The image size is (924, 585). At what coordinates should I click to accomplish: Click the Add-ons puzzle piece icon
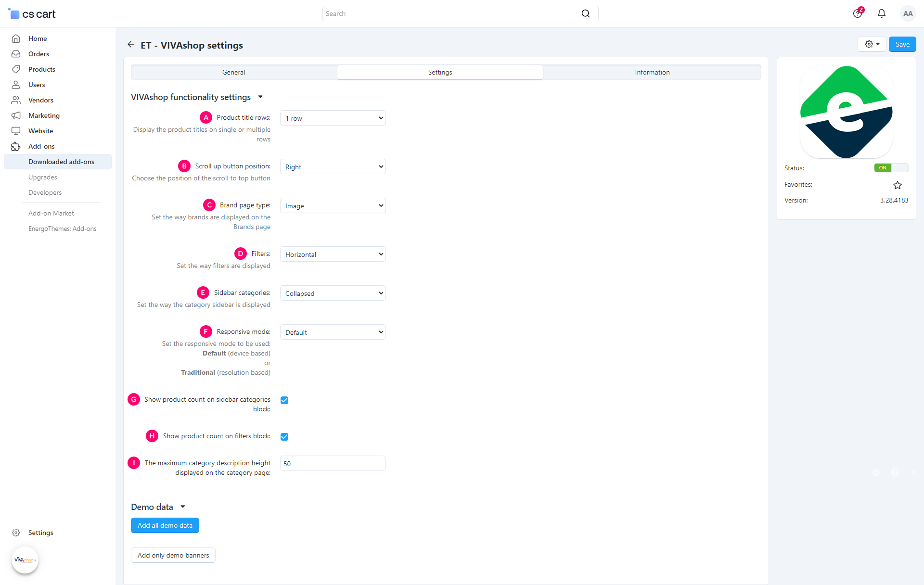(x=16, y=146)
